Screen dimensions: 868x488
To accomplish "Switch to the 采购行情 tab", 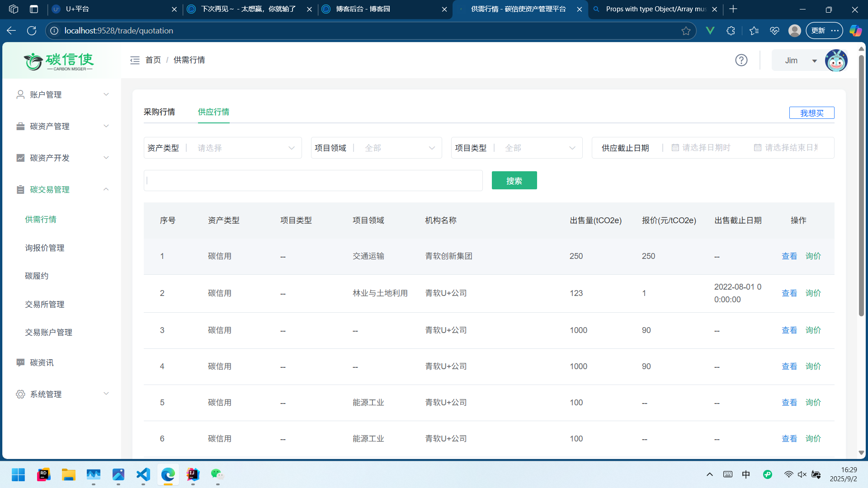I will coord(159,112).
